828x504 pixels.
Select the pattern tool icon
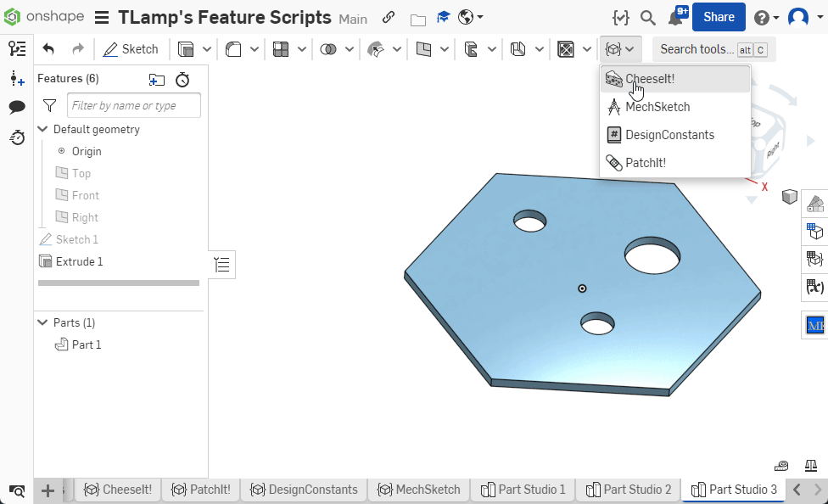point(281,49)
